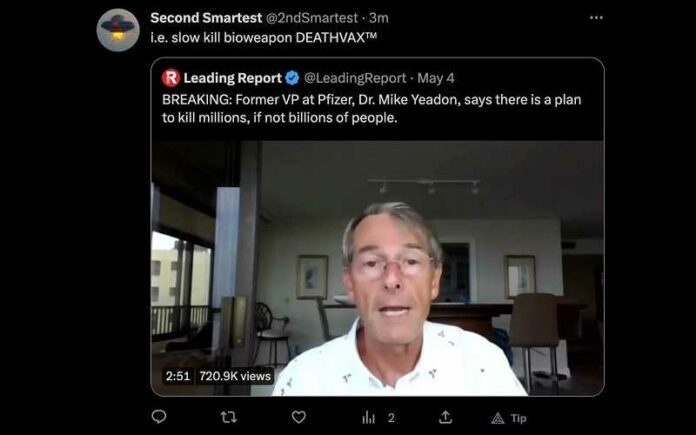The image size is (696, 435).
Task: Click the 2:51 video duration label
Action: tap(176, 376)
